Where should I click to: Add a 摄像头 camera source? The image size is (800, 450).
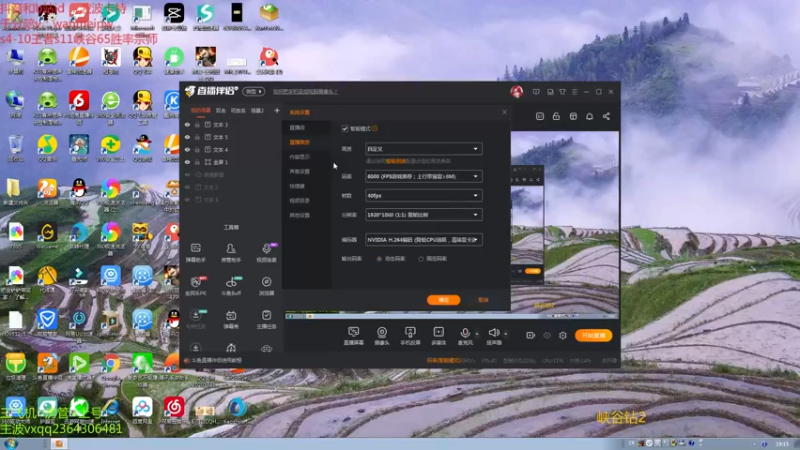click(382, 336)
